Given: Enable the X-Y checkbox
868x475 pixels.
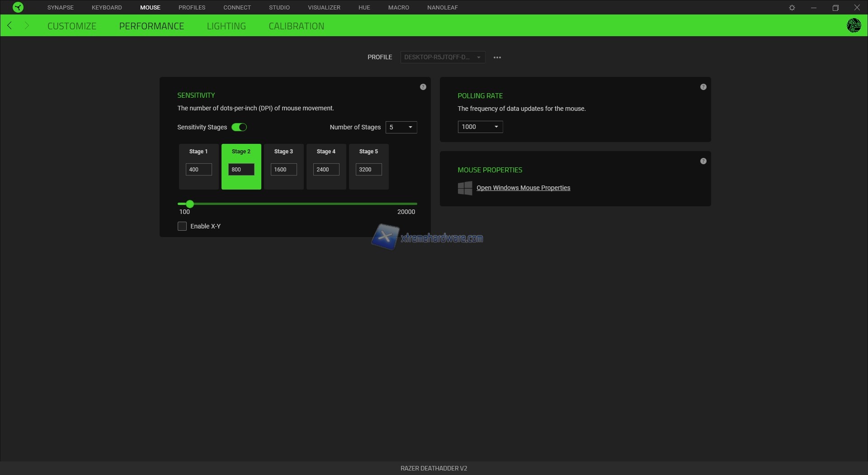Looking at the screenshot, I should coord(182,226).
